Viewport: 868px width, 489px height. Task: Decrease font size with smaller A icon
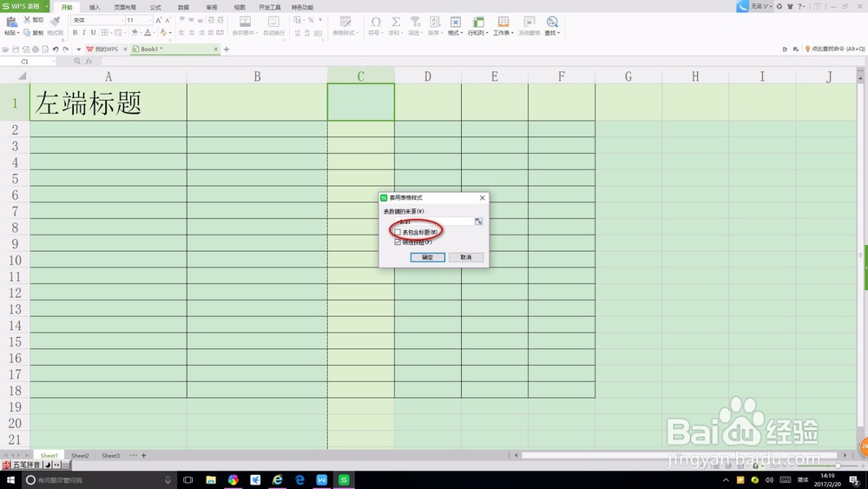pyautogui.click(x=168, y=20)
